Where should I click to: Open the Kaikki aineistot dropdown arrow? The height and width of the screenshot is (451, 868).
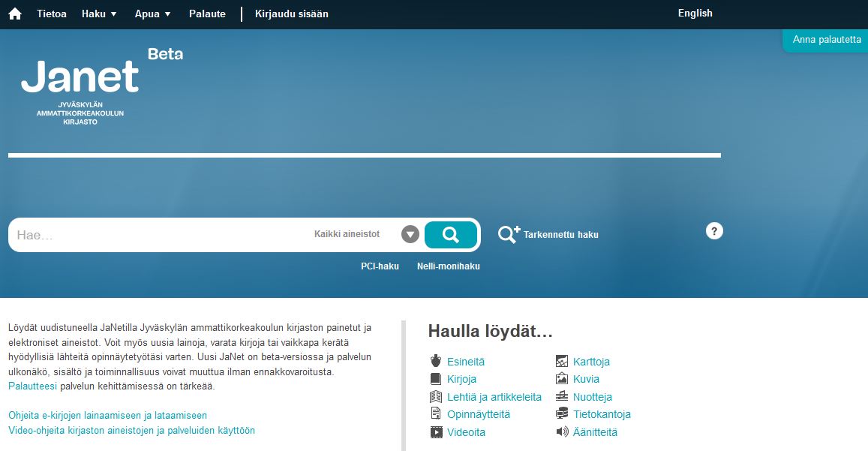pyautogui.click(x=410, y=234)
